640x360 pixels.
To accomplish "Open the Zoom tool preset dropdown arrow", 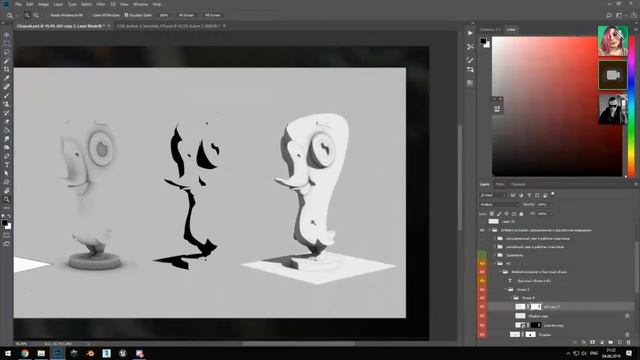I will [16, 15].
